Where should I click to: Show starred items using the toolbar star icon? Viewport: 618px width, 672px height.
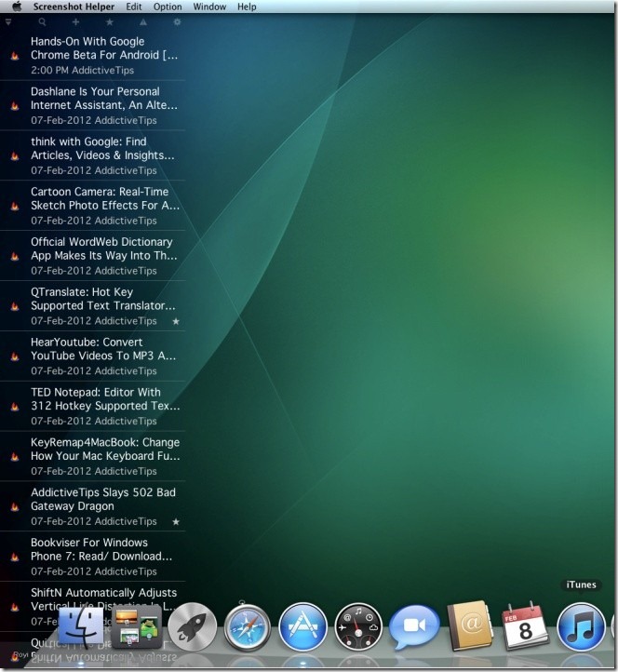[110, 21]
